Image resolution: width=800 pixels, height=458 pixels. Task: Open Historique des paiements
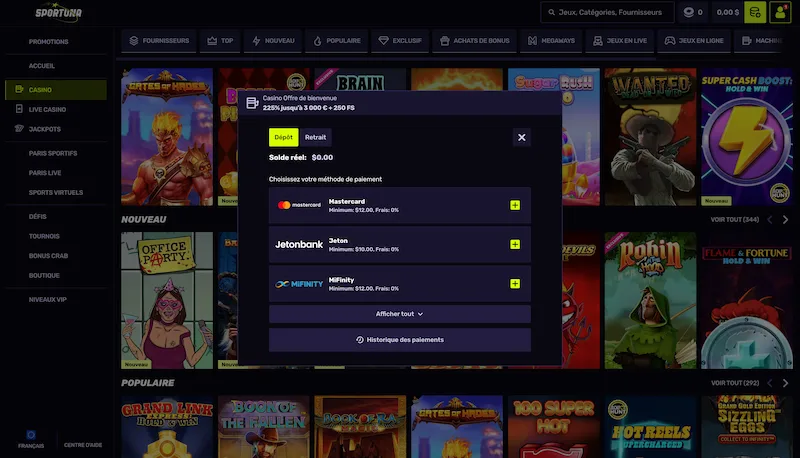[399, 340]
